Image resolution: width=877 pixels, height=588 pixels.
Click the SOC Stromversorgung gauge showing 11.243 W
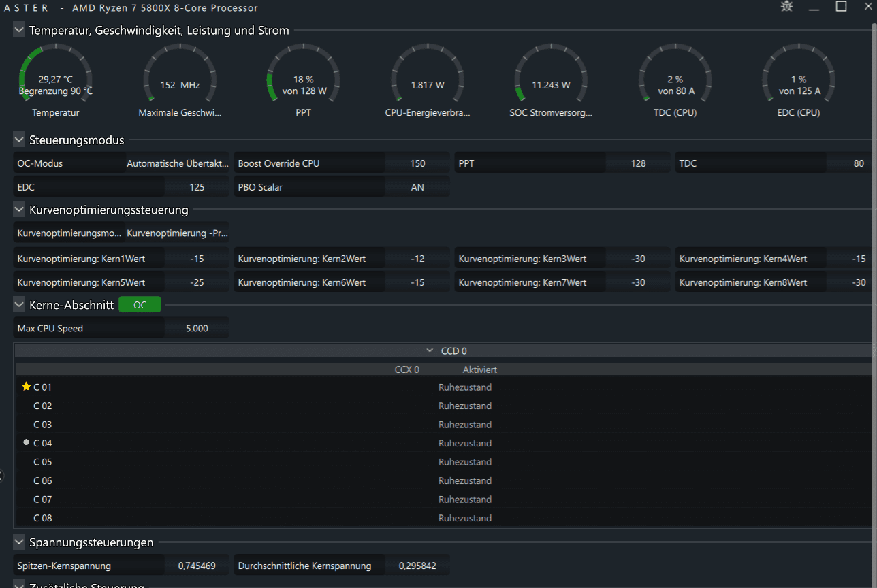pyautogui.click(x=552, y=75)
